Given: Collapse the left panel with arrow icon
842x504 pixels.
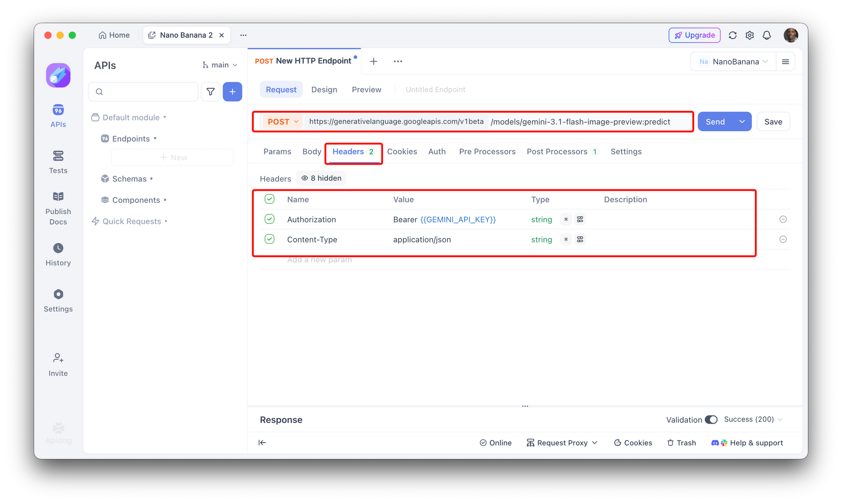Looking at the screenshot, I should [262, 443].
